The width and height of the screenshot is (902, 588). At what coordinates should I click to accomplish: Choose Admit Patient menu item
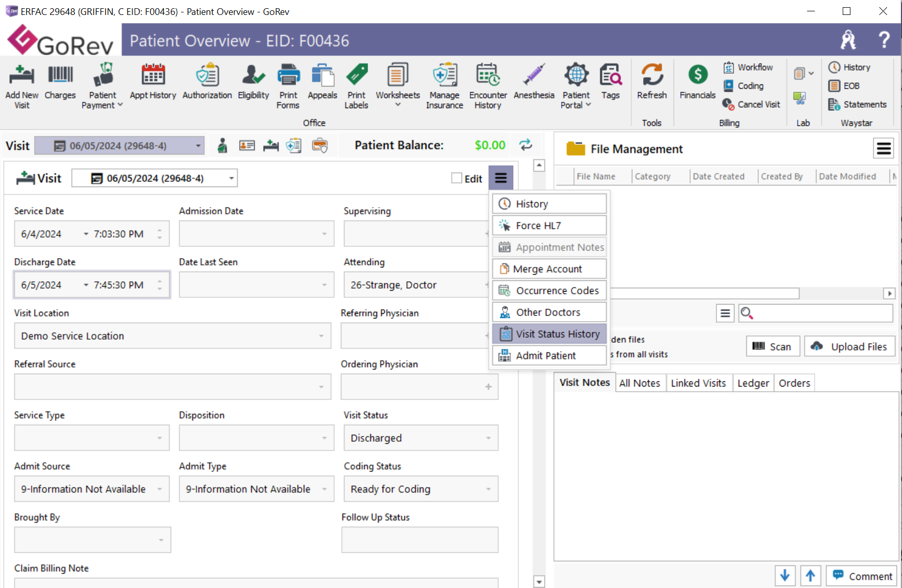(549, 355)
